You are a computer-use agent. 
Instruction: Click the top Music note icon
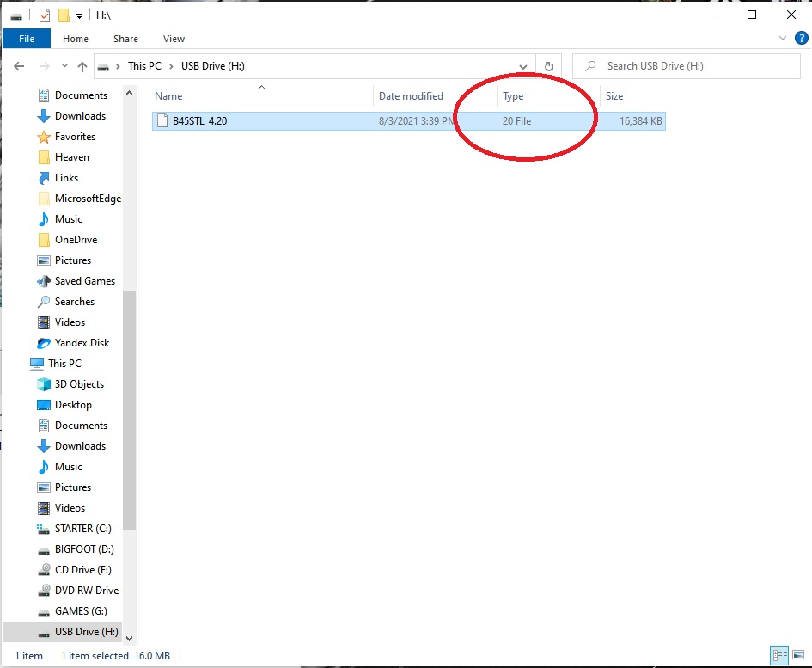[44, 219]
